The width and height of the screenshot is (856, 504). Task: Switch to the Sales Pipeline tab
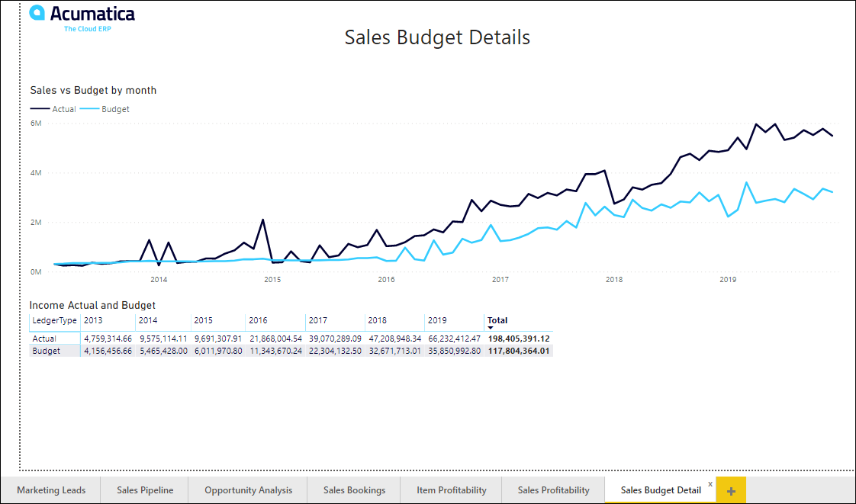pos(145,490)
